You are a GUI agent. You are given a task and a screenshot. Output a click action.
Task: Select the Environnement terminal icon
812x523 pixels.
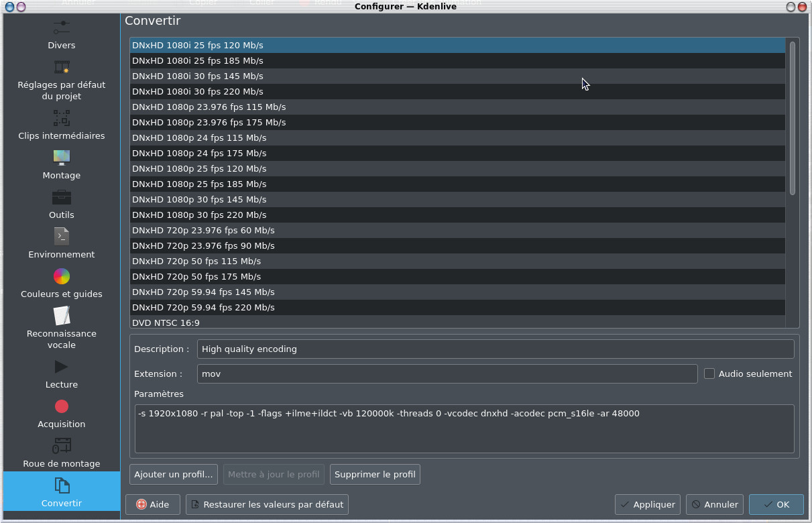62,237
